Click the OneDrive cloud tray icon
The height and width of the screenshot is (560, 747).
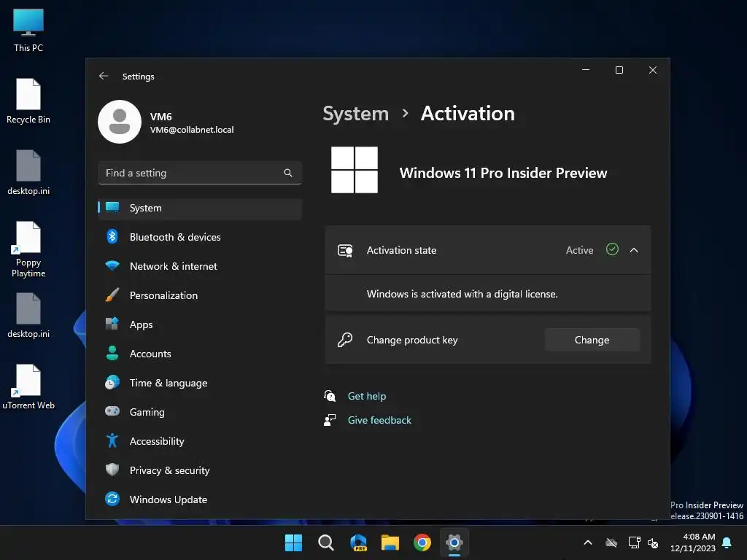(x=611, y=542)
